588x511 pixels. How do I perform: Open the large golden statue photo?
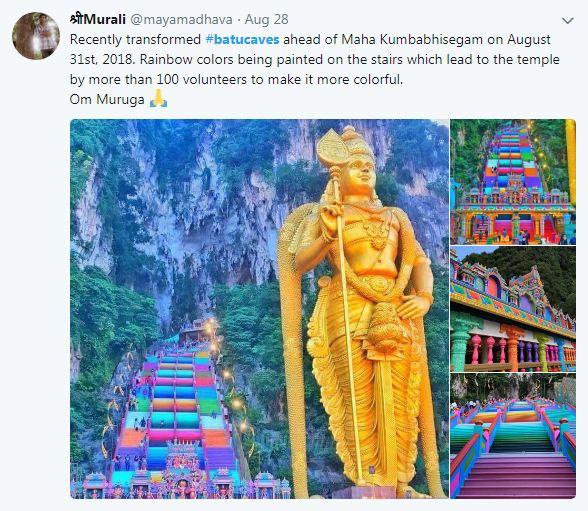[259, 309]
